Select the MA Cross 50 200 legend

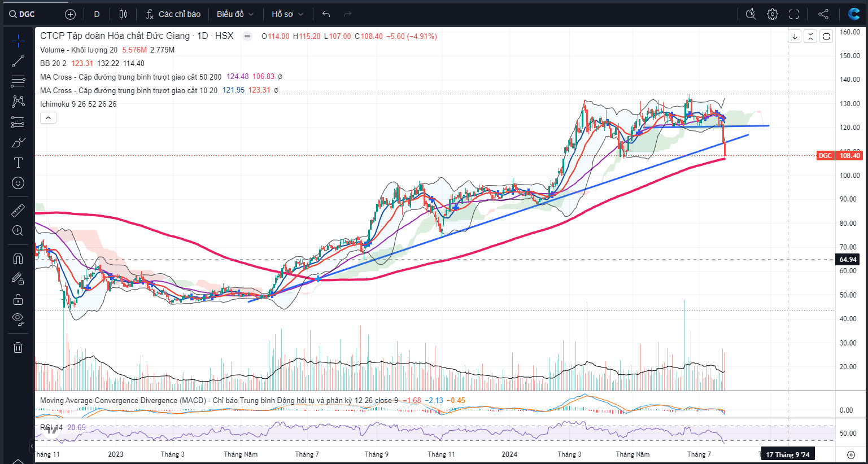click(130, 77)
